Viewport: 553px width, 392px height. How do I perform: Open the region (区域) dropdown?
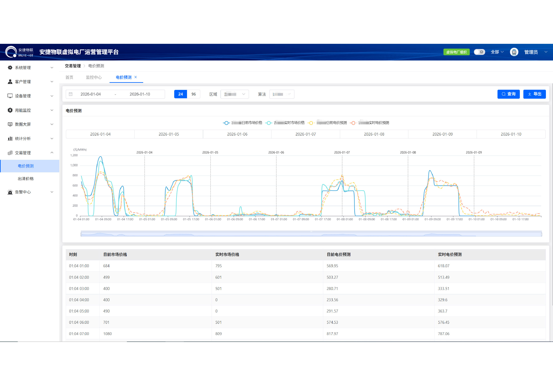point(234,94)
